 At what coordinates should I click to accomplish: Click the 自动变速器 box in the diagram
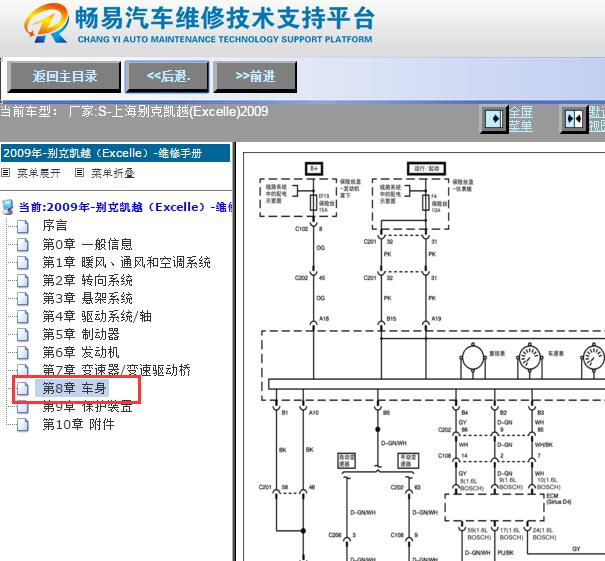(x=346, y=461)
